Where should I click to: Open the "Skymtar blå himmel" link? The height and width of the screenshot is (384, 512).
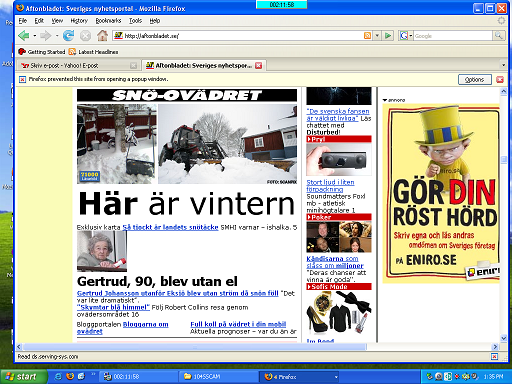[x=113, y=307]
